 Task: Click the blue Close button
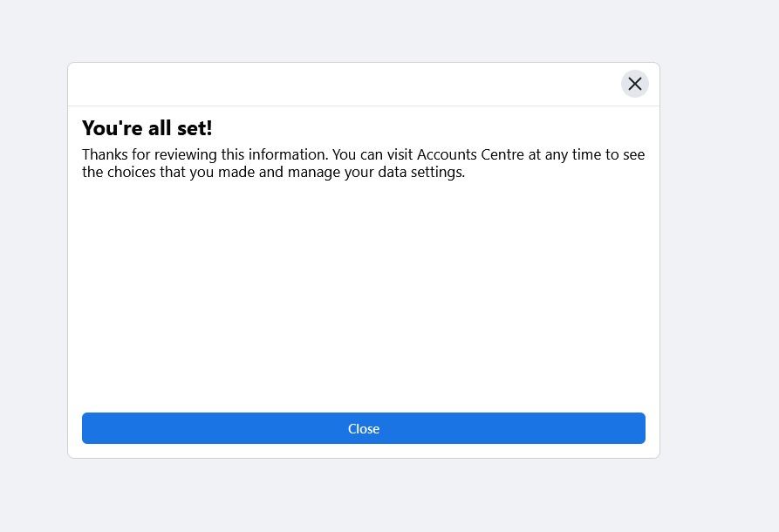click(364, 428)
